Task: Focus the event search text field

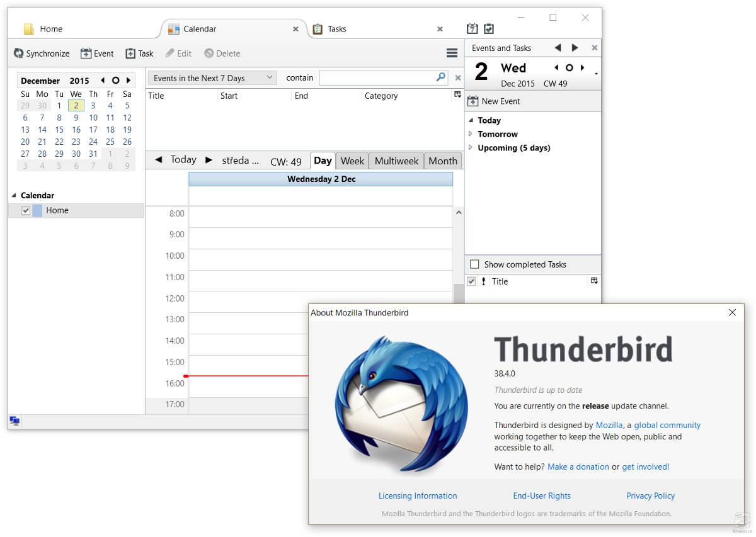Action: tap(377, 77)
